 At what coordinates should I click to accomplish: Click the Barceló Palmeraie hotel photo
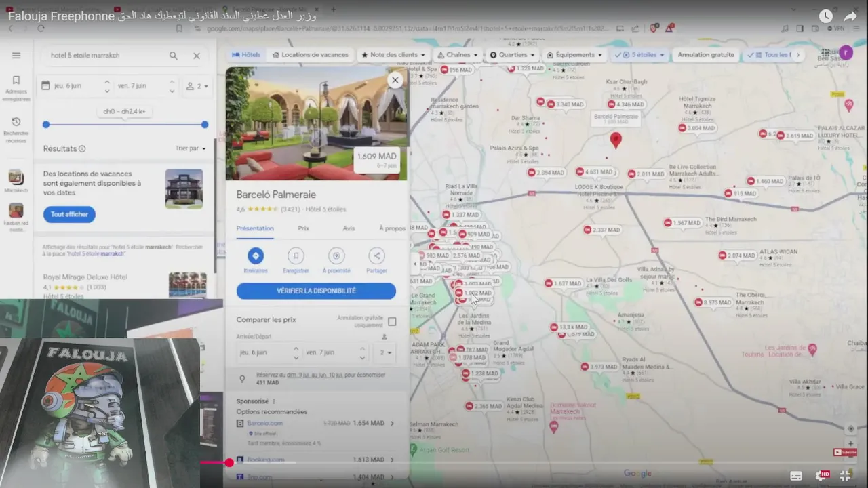coord(317,123)
